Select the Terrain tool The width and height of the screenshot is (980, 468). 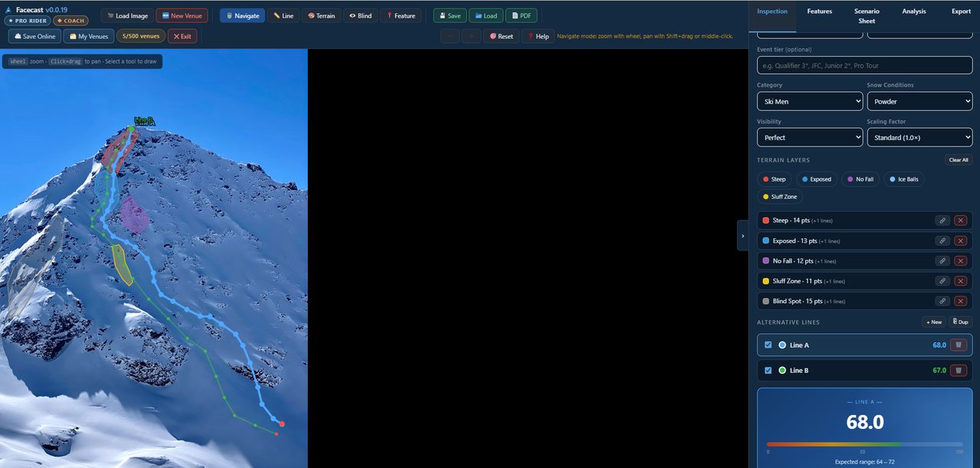tap(322, 15)
